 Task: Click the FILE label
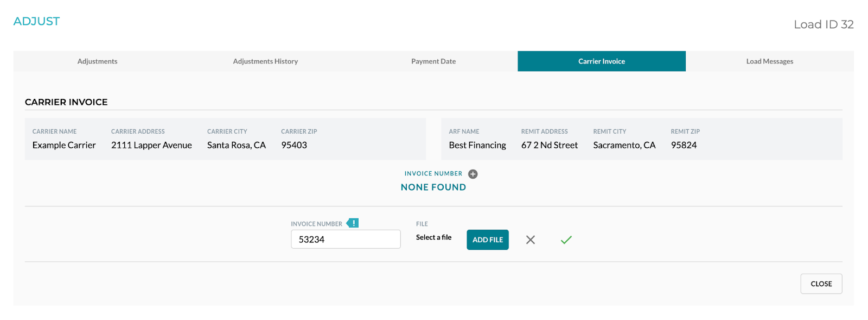(422, 224)
